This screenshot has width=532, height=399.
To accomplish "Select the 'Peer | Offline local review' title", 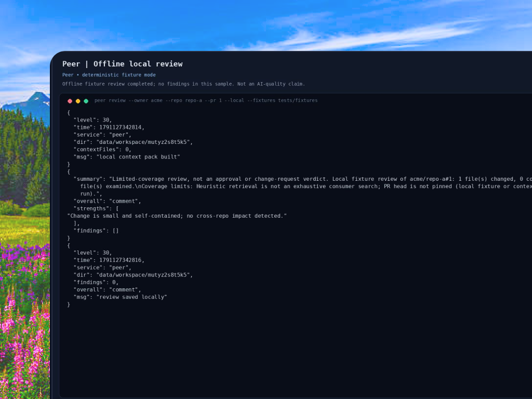I will 123,64.
